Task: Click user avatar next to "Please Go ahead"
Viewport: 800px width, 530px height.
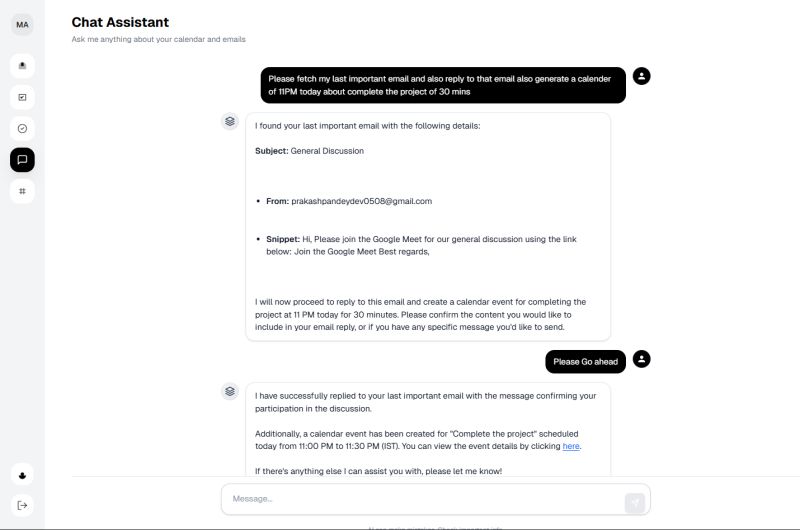Action: tap(642, 359)
